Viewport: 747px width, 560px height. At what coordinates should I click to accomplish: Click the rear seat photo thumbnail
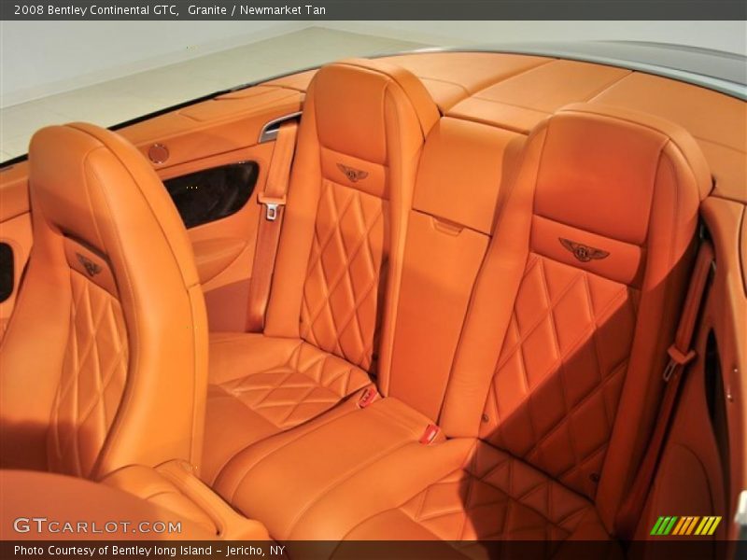coord(373,280)
